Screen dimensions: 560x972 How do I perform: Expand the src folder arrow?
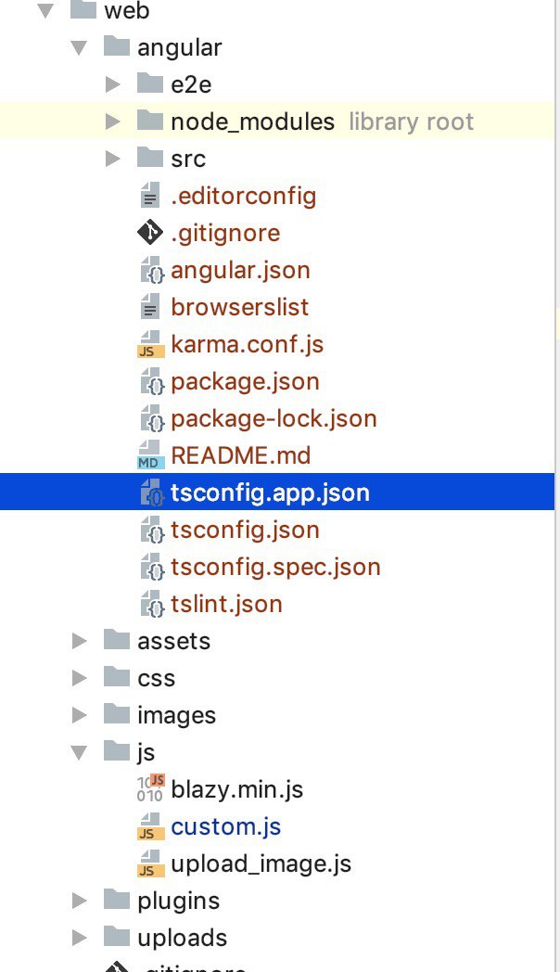pos(113,159)
